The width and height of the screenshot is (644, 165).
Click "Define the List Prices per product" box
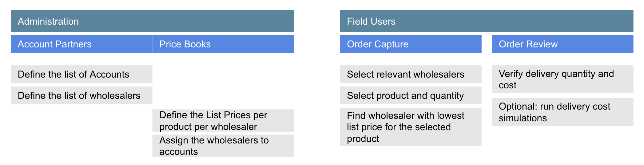(223, 121)
